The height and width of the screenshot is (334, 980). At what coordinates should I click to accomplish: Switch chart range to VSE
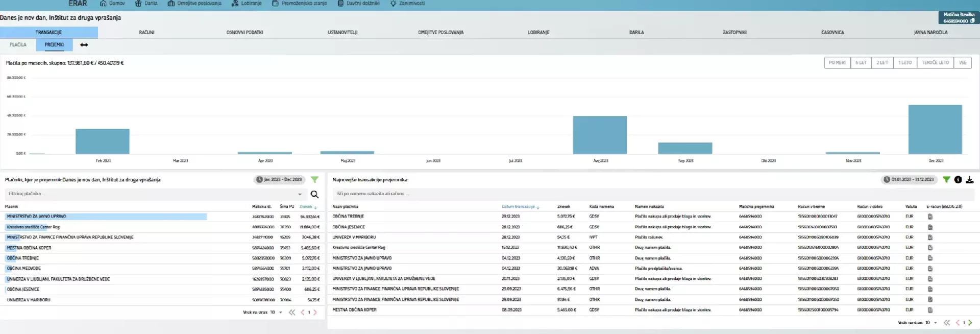point(963,63)
